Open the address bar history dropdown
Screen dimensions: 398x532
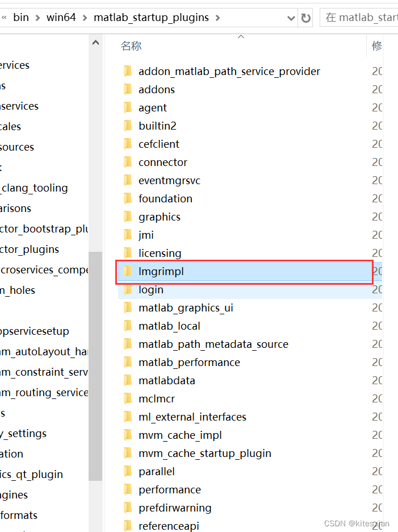pos(291,18)
